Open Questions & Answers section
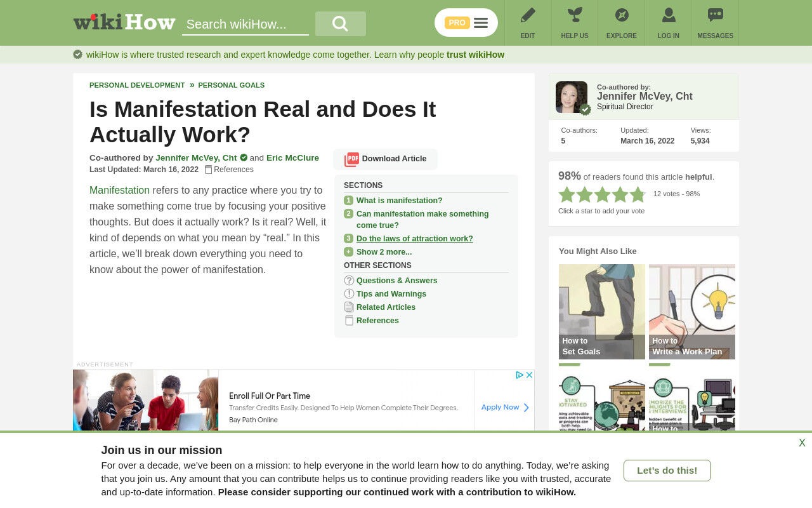 (397, 281)
